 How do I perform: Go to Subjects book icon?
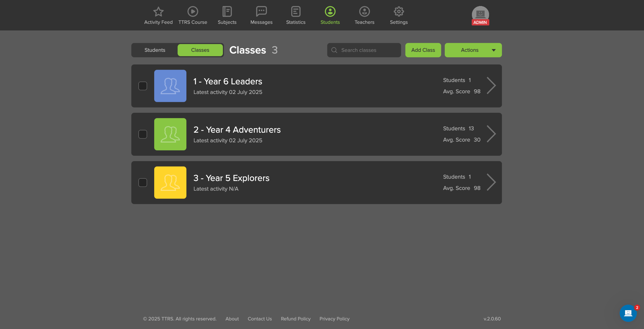click(x=227, y=12)
